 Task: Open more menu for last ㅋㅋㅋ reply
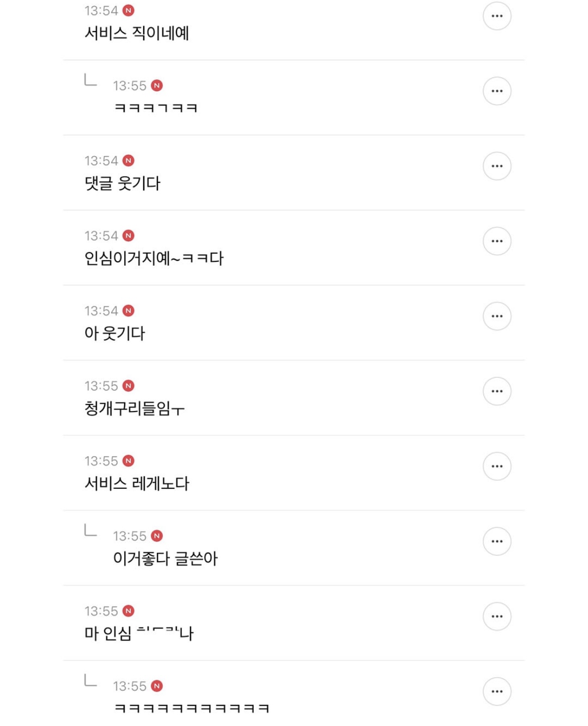tap(497, 691)
